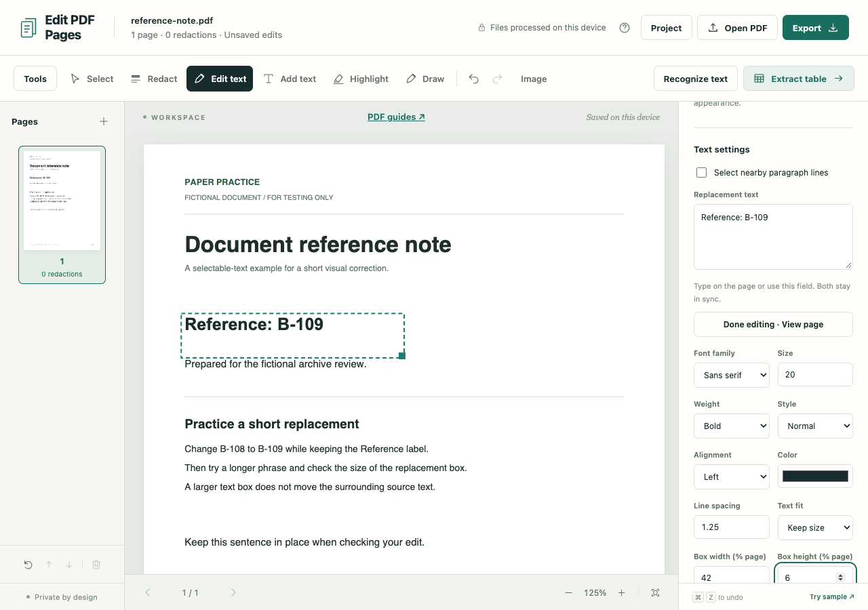The width and height of the screenshot is (868, 610).
Task: Click the redo arrow in the toolbar
Action: [497, 79]
